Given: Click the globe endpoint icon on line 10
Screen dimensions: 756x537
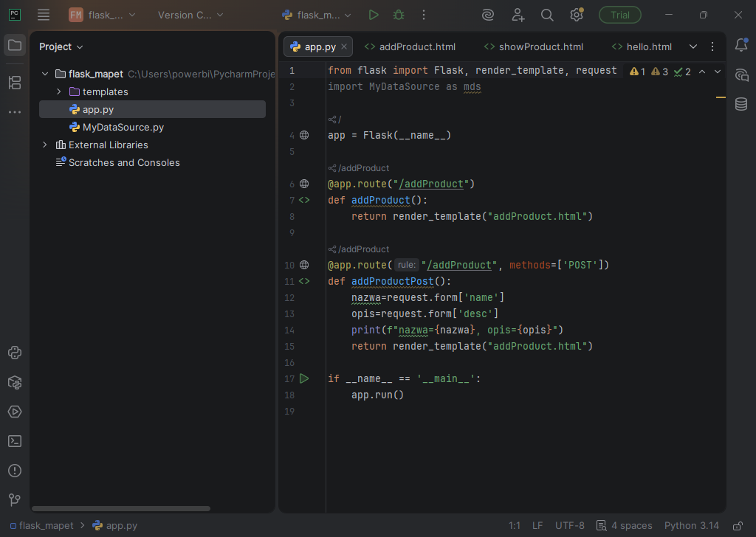Looking at the screenshot, I should [304, 265].
